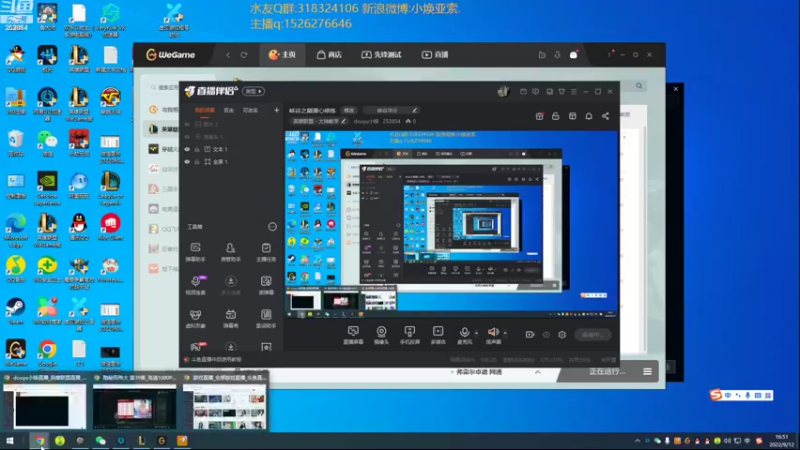Open League of Legends desktop shortcut
Screen dimensions: 800x450
coord(110,188)
